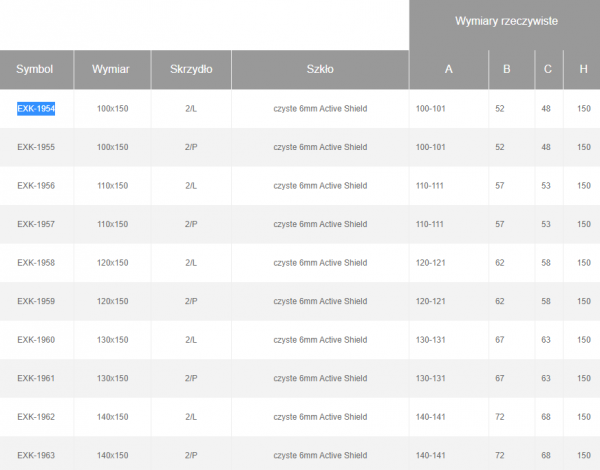Click 140x150 in the EXK-1962 row
600x470 pixels.
[112, 417]
